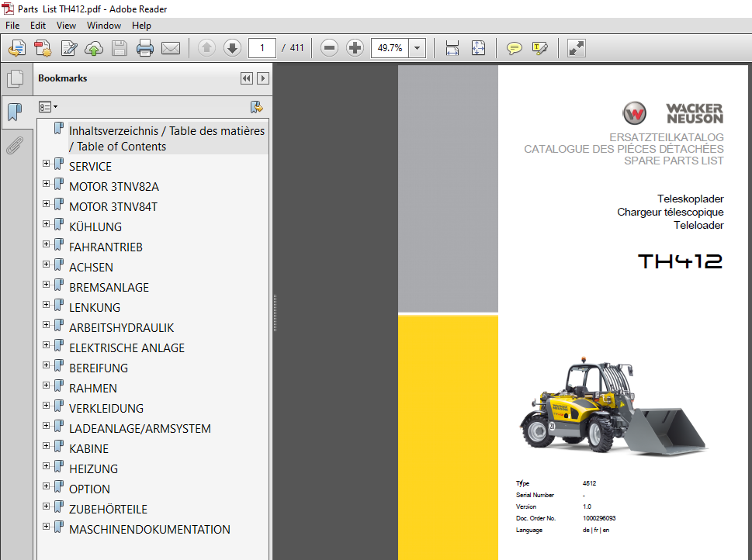This screenshot has height=560, width=752.
Task: Click the bookmarks panel splitter grip
Action: [x=275, y=313]
